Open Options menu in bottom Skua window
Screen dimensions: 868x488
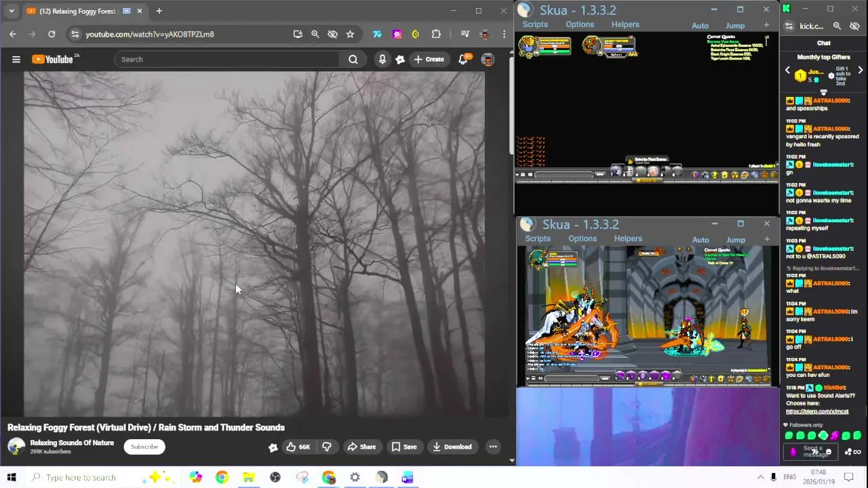pos(583,239)
